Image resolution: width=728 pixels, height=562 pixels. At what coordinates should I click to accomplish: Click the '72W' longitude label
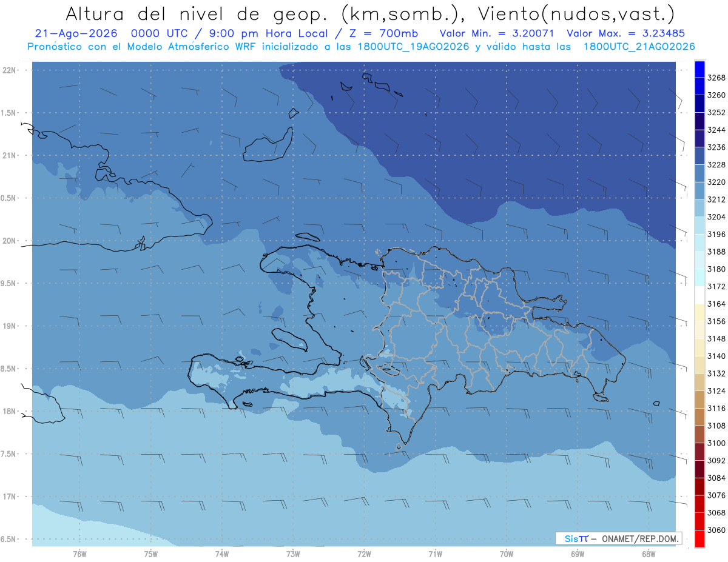[364, 554]
